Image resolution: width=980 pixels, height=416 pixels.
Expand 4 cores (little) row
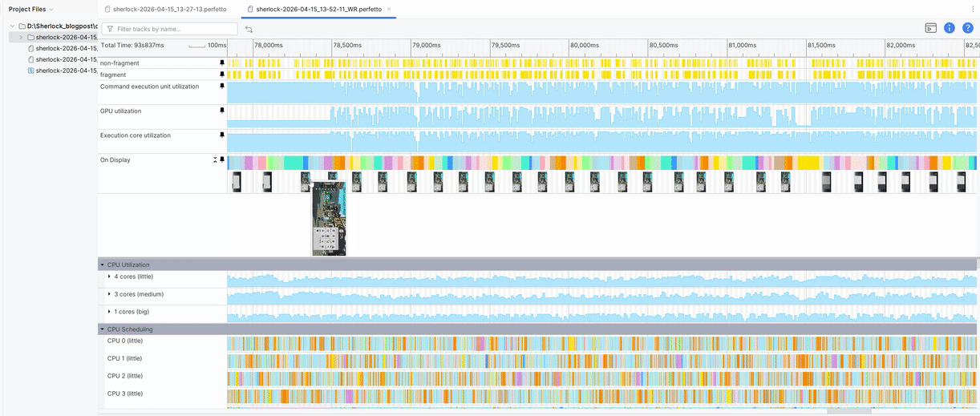point(109,277)
